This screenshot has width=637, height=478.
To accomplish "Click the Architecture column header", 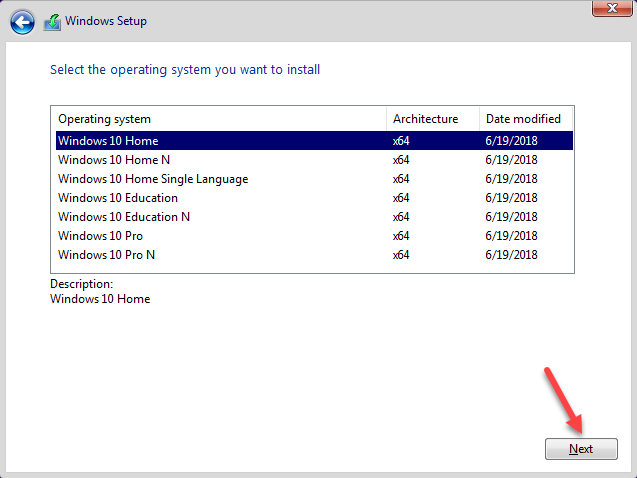I will pos(425,119).
